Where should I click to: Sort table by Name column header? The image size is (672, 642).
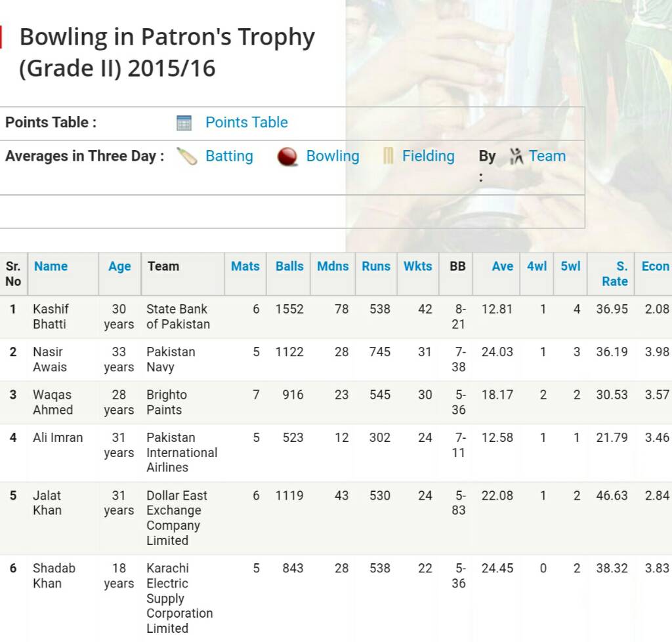pyautogui.click(x=51, y=266)
